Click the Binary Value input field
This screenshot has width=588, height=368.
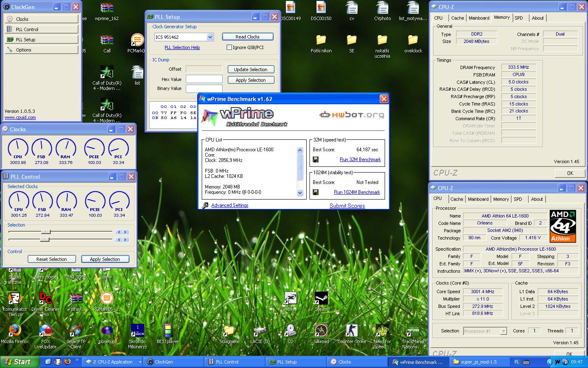click(x=204, y=88)
